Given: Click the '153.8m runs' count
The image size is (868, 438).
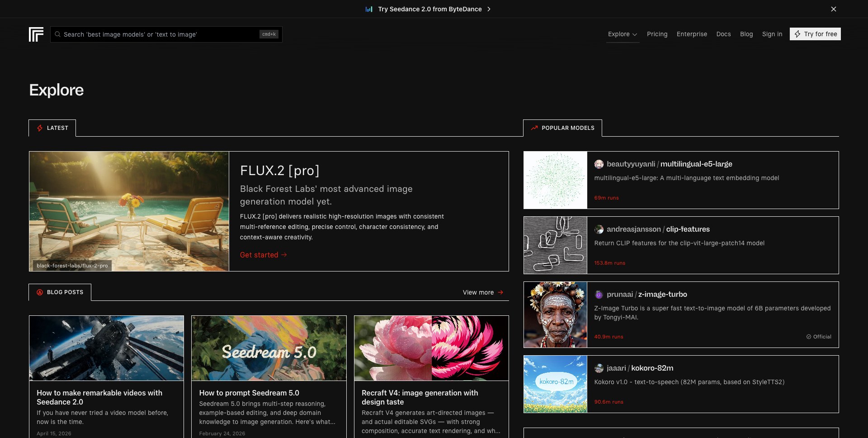Looking at the screenshot, I should click(x=610, y=263).
